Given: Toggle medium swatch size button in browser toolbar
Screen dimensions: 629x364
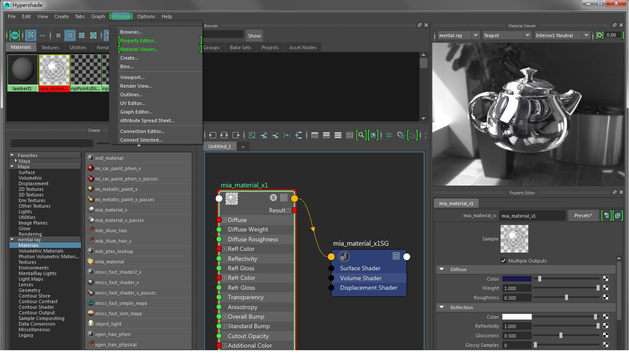Looking at the screenshot, I should tap(70, 35).
